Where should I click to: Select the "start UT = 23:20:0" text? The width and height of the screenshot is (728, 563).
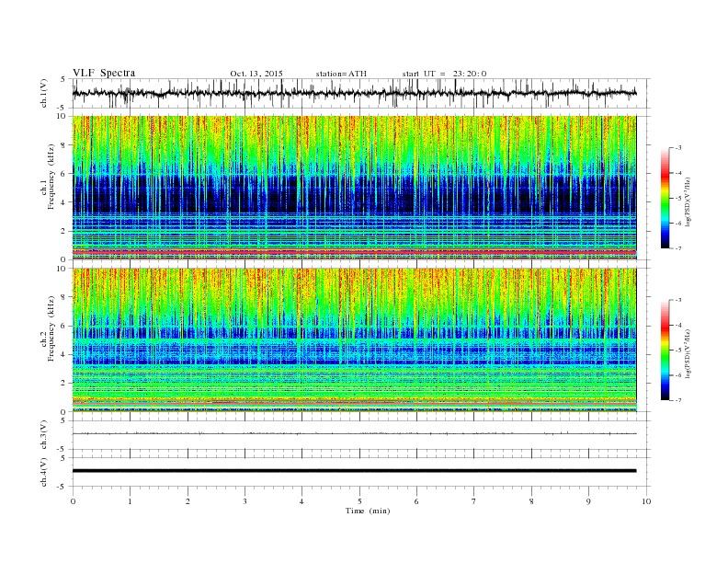click(444, 74)
